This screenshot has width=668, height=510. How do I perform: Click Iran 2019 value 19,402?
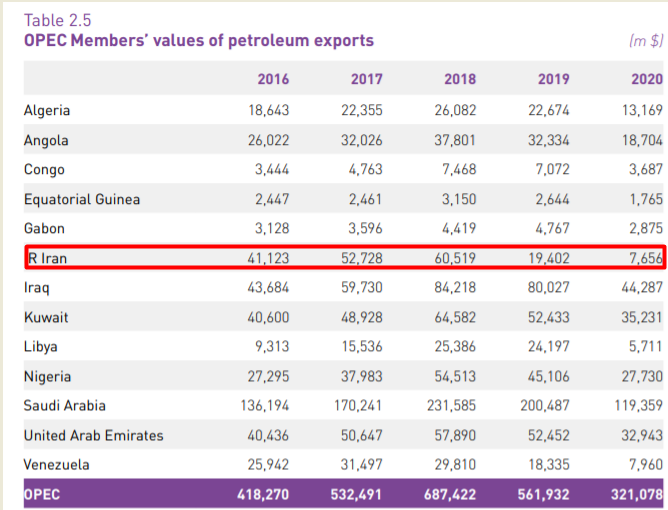click(549, 258)
